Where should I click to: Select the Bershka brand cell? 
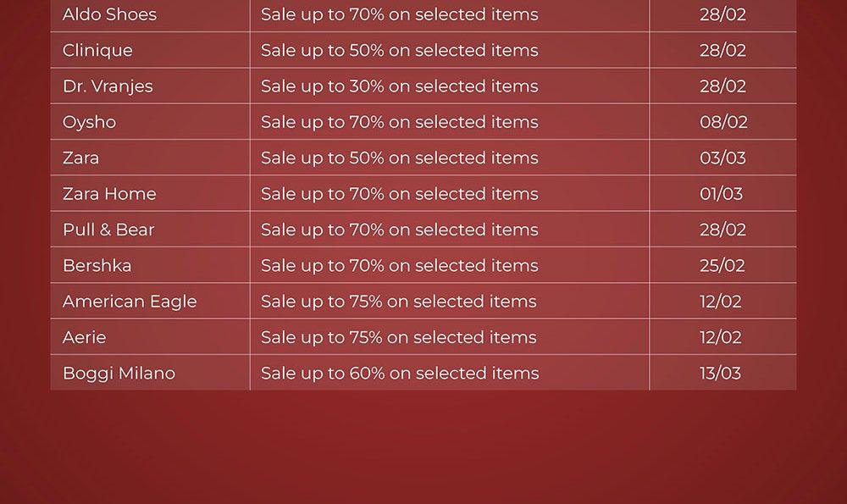[x=97, y=265]
